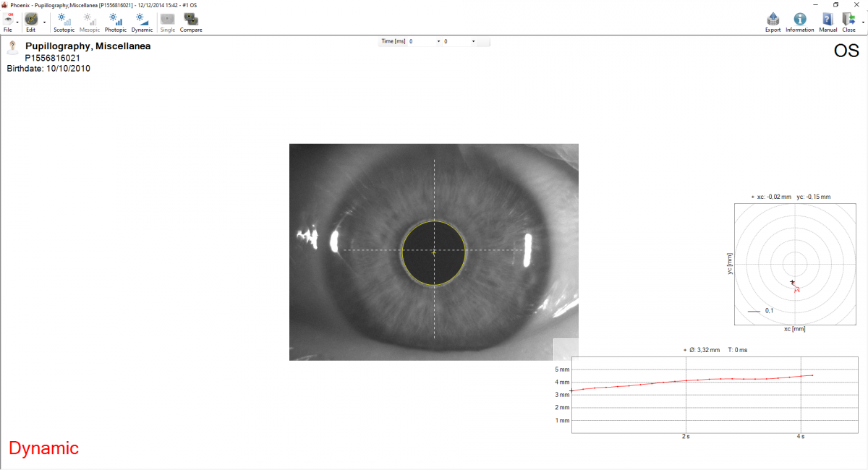Click the Close exam icon
Screen dimensions: 868x470
848,20
